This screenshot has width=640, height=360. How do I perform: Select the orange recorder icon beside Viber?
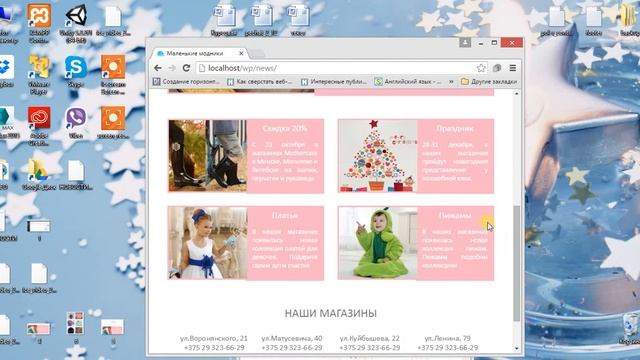[x=113, y=123]
